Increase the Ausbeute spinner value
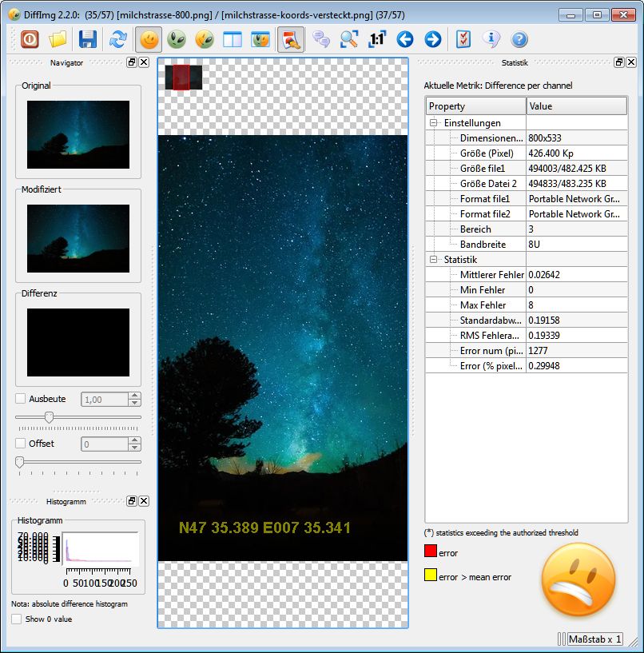This screenshot has height=653, width=644. coord(134,396)
